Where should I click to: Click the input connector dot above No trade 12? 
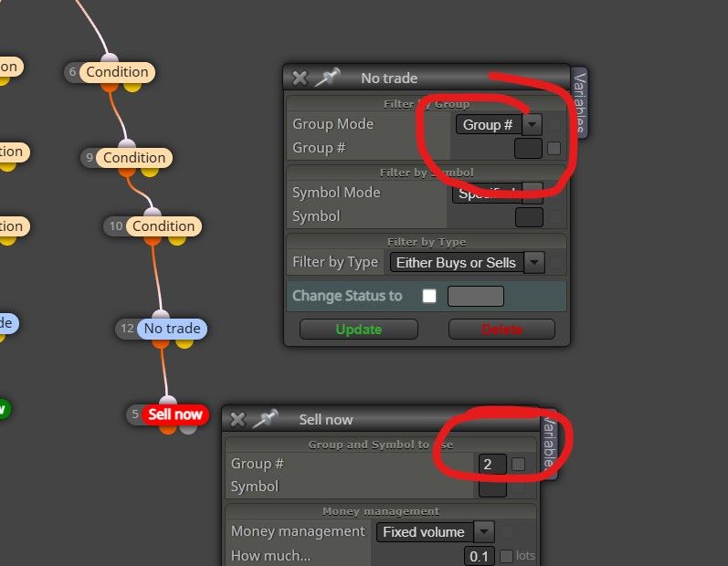tap(161, 315)
